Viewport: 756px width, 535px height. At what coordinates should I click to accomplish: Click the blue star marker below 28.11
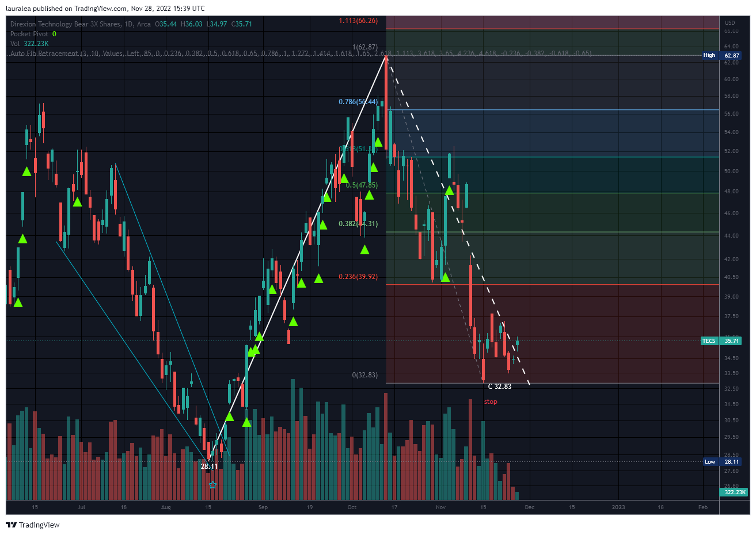tap(212, 485)
